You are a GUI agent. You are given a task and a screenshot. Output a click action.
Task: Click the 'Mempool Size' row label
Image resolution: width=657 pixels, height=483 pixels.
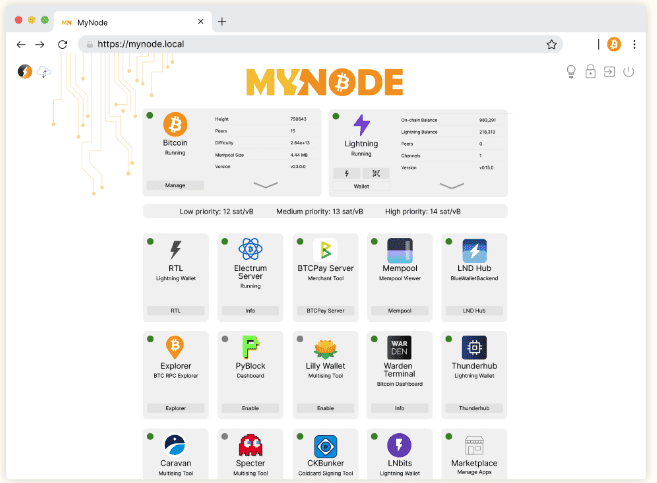coord(229,155)
